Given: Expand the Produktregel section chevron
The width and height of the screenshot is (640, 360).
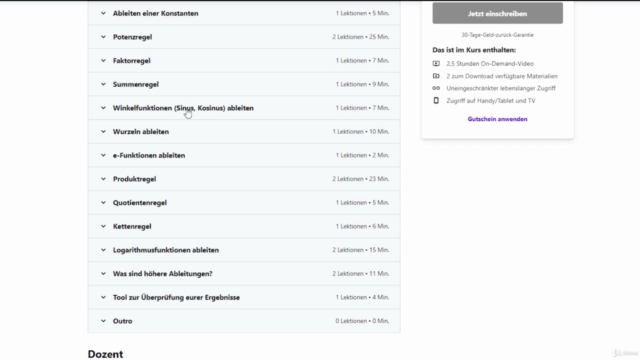Looking at the screenshot, I should pos(103,179).
